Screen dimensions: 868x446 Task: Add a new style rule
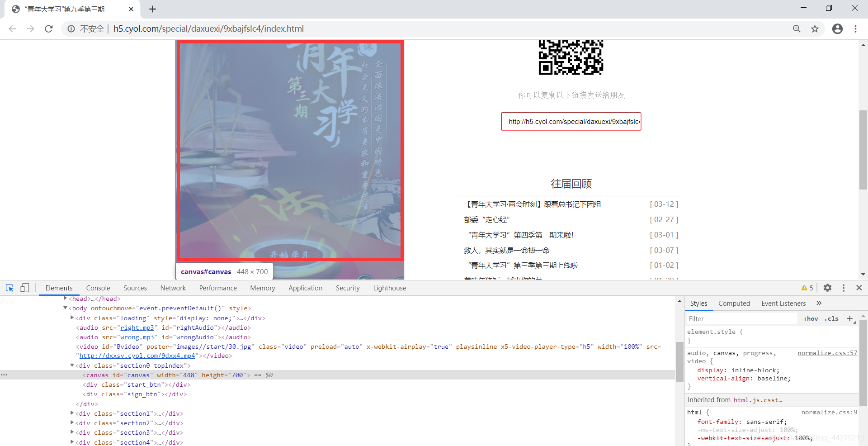[850, 318]
